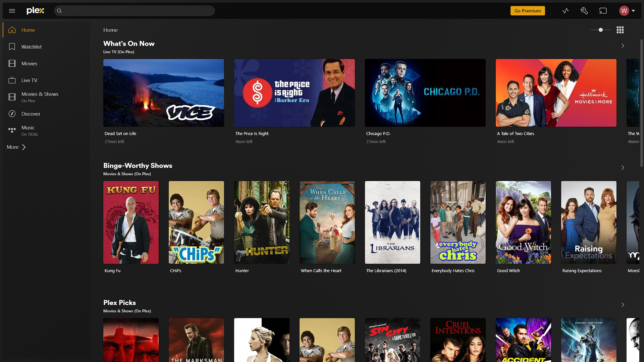Open the Chicago P.D. thumbnail
The height and width of the screenshot is (362, 644).
point(425,93)
